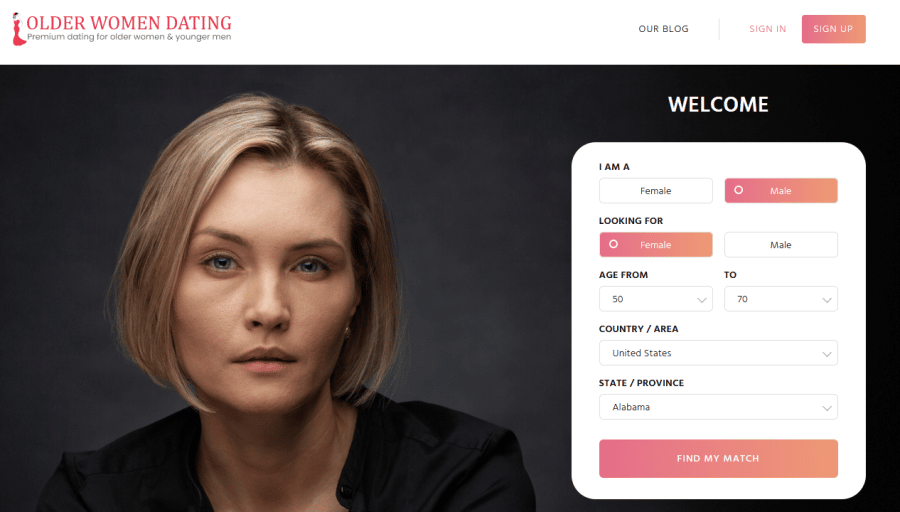900x512 pixels.
Task: Go to Sign In in the header
Action: point(767,29)
